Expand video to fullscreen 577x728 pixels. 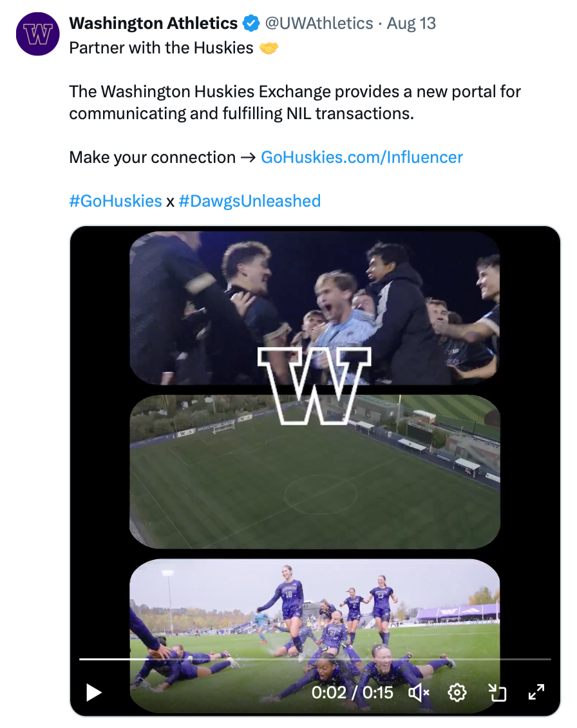(536, 693)
